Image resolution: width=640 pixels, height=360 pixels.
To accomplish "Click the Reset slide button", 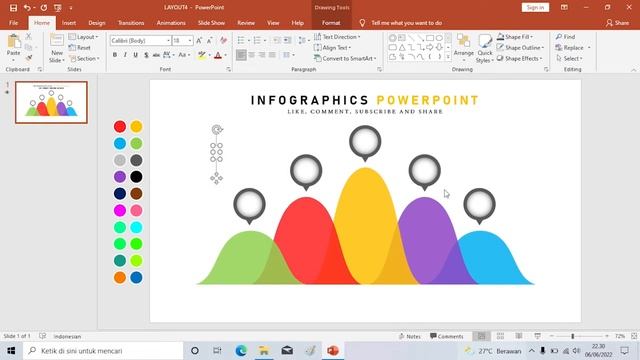I will (x=80, y=47).
